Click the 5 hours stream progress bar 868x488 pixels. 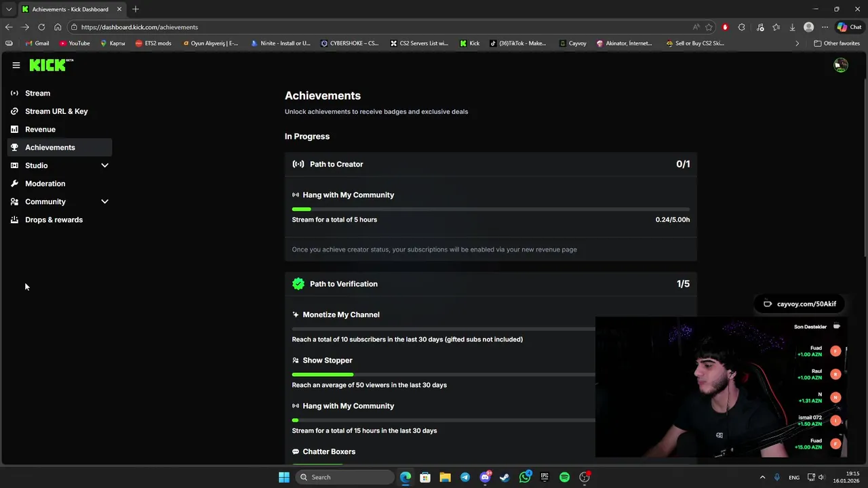click(491, 209)
